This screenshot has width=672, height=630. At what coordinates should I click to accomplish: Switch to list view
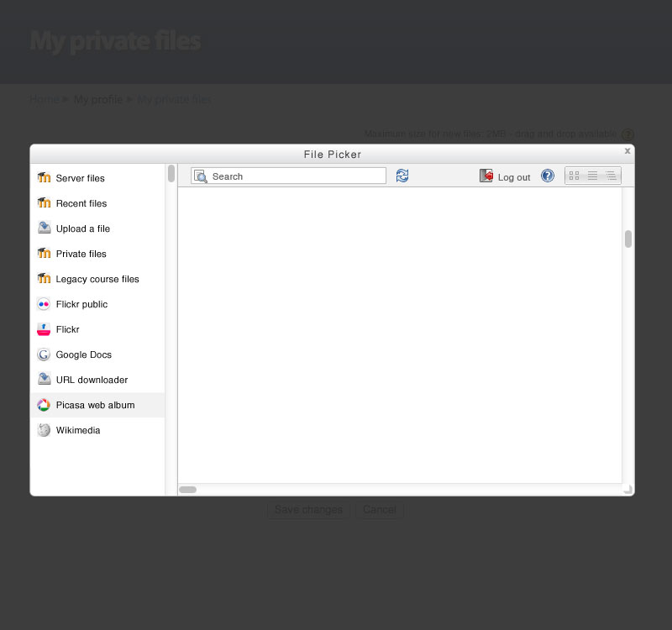point(592,176)
